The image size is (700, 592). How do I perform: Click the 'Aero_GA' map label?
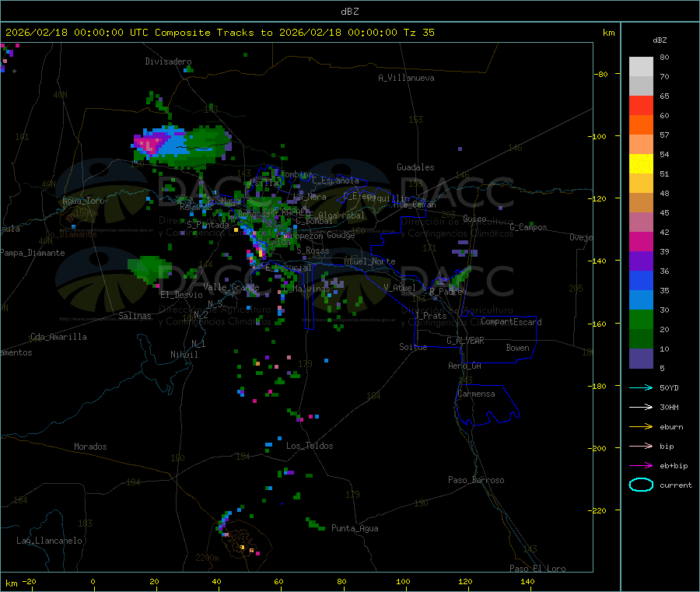(465, 366)
